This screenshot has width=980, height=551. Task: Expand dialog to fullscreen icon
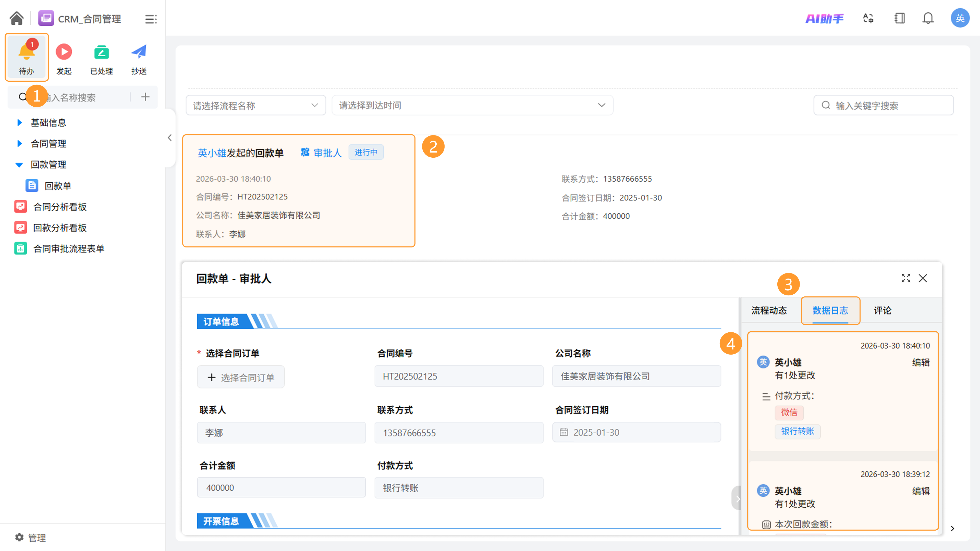906,278
